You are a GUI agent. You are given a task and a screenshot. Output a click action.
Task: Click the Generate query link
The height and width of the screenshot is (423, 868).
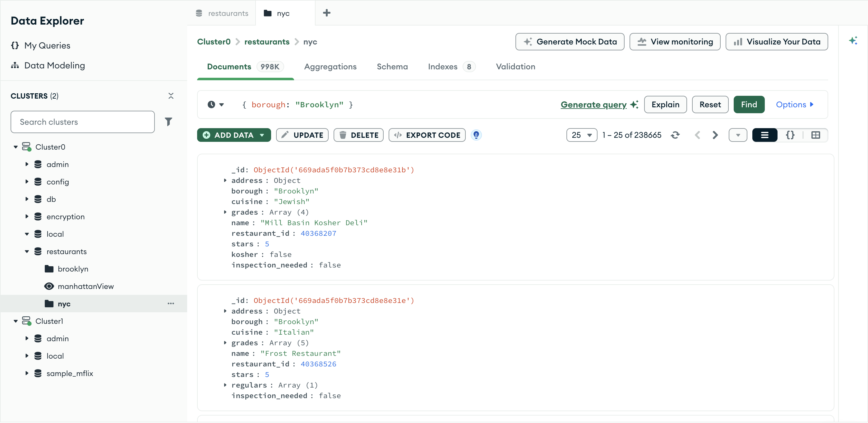pos(593,105)
